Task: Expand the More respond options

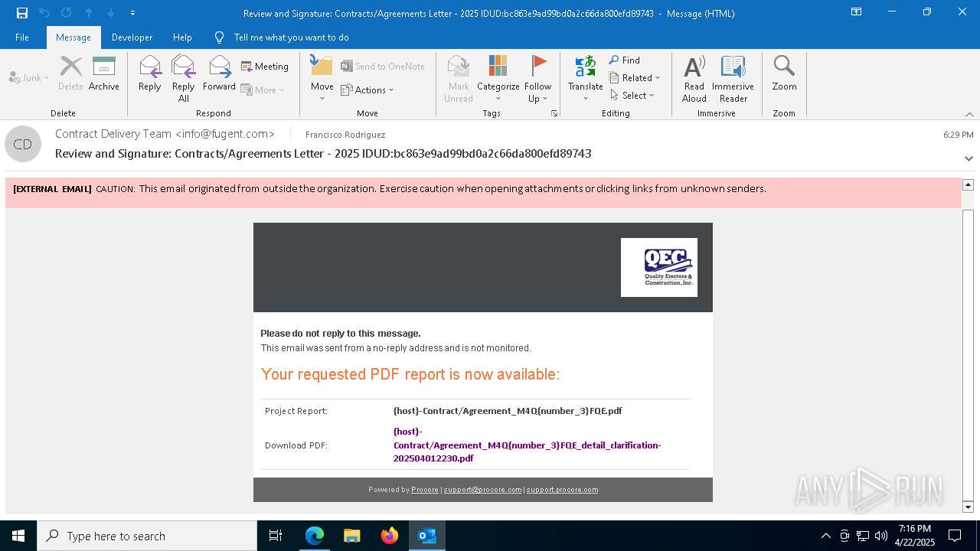Action: tap(263, 90)
